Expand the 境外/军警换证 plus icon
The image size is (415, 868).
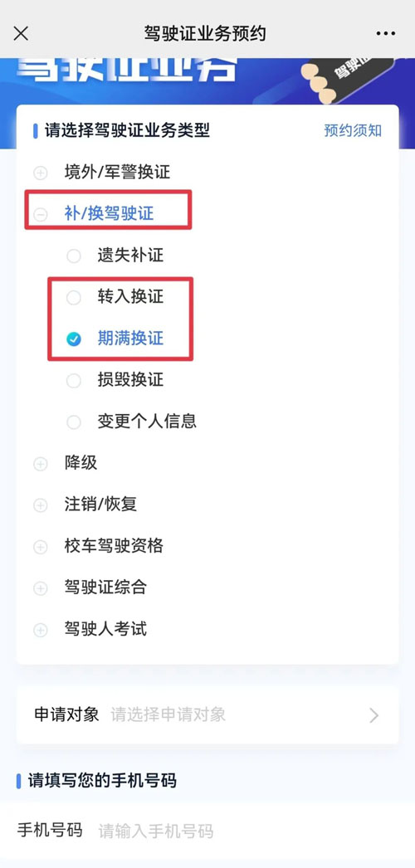(x=41, y=173)
